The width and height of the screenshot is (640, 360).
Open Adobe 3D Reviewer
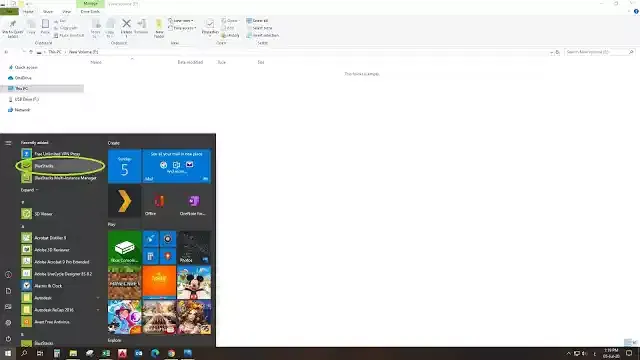[x=61, y=250]
